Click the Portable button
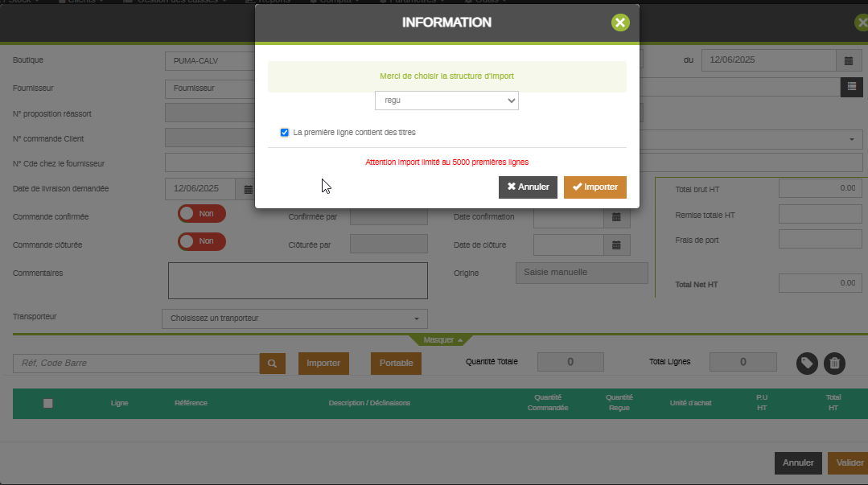The image size is (868, 485). (x=396, y=364)
